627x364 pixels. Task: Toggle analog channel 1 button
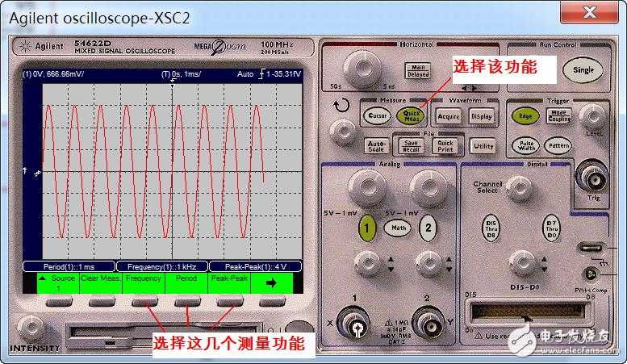coord(366,228)
